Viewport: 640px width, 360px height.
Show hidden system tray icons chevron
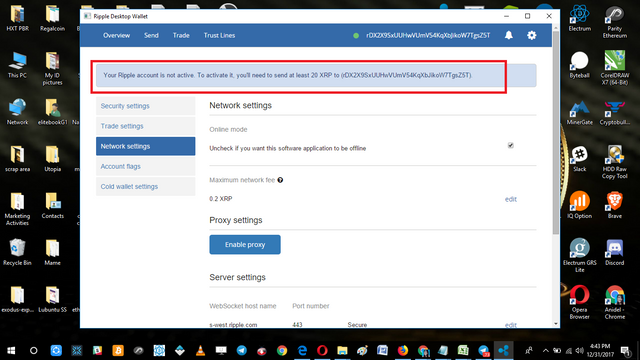click(x=545, y=351)
